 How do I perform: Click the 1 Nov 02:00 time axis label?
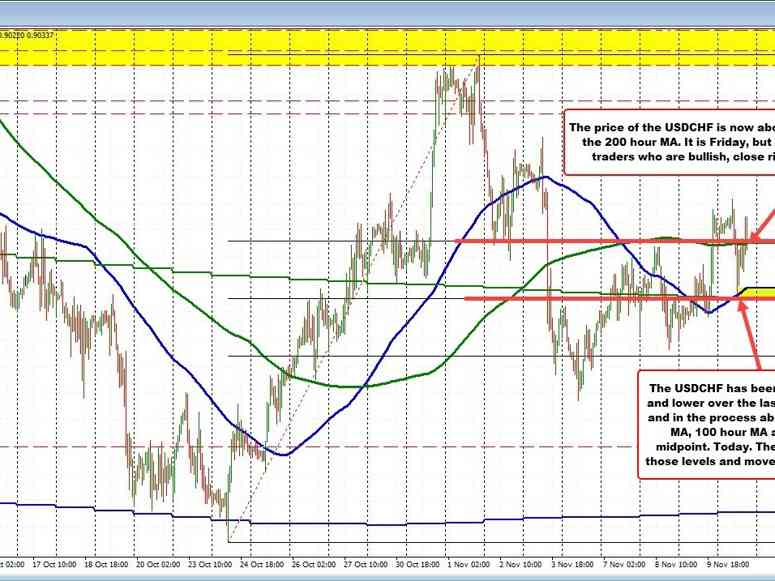pos(468,564)
